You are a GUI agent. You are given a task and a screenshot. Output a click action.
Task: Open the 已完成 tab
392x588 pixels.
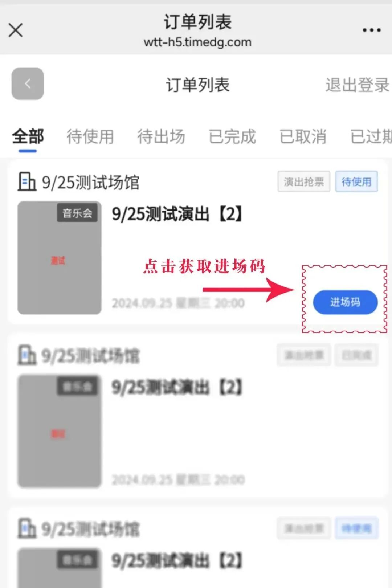pyautogui.click(x=232, y=137)
